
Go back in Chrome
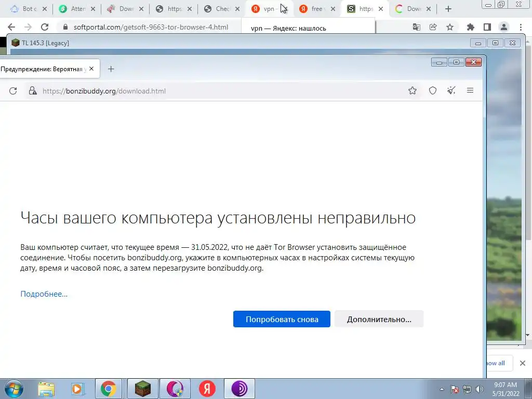(11, 27)
